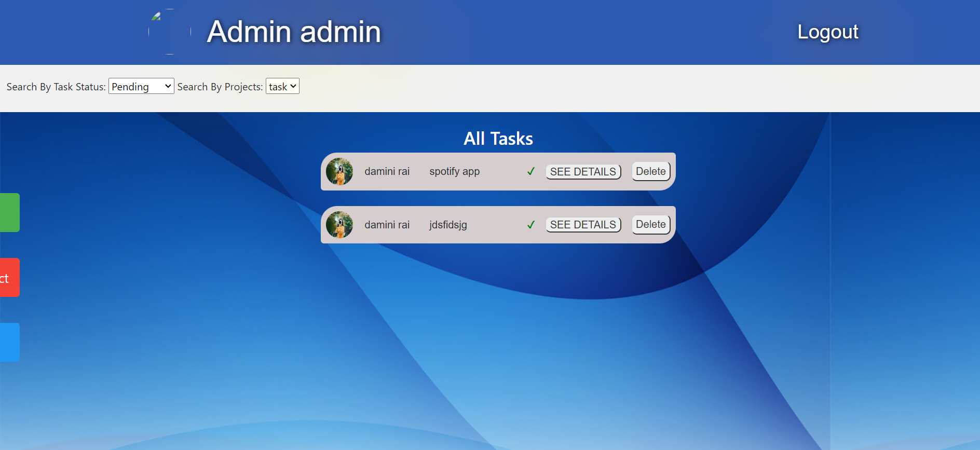980x450 pixels.
Task: Delete the spotify app task
Action: [x=650, y=171]
